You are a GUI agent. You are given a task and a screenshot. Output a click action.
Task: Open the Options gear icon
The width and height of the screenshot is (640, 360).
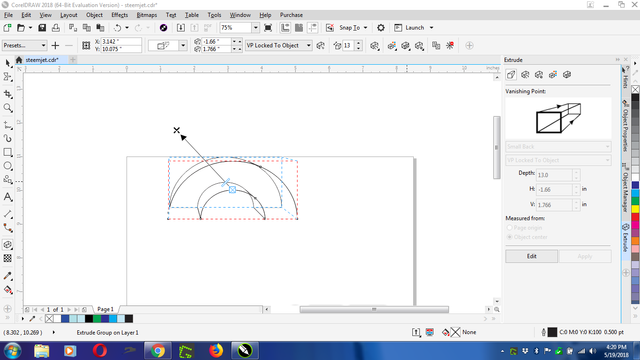[381, 28]
